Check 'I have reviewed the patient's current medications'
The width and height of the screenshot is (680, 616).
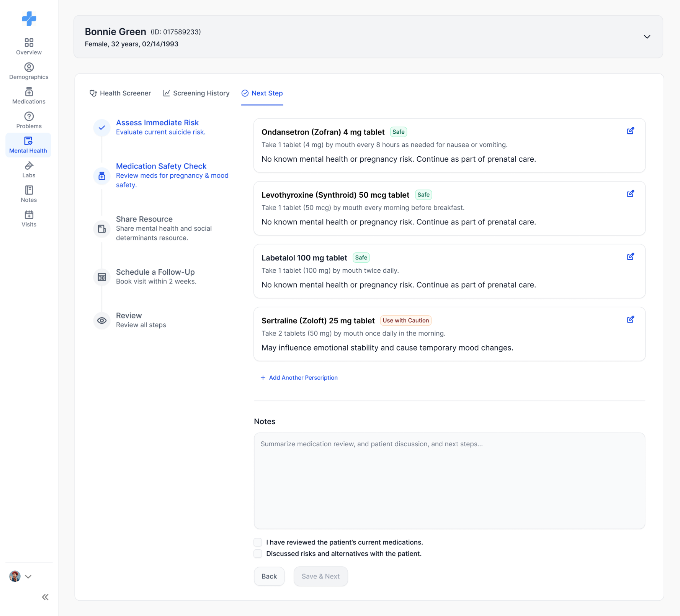258,542
